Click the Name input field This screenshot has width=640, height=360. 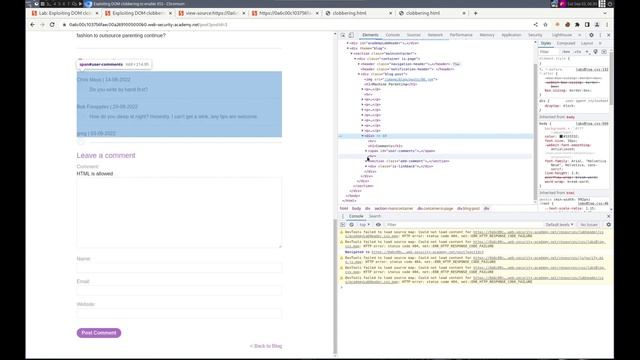pos(179,268)
